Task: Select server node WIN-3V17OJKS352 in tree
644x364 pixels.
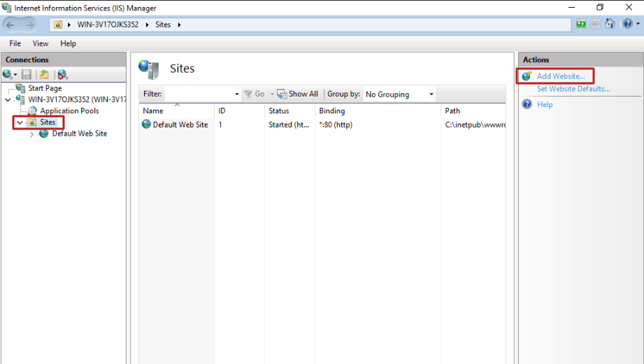Action: coord(77,99)
